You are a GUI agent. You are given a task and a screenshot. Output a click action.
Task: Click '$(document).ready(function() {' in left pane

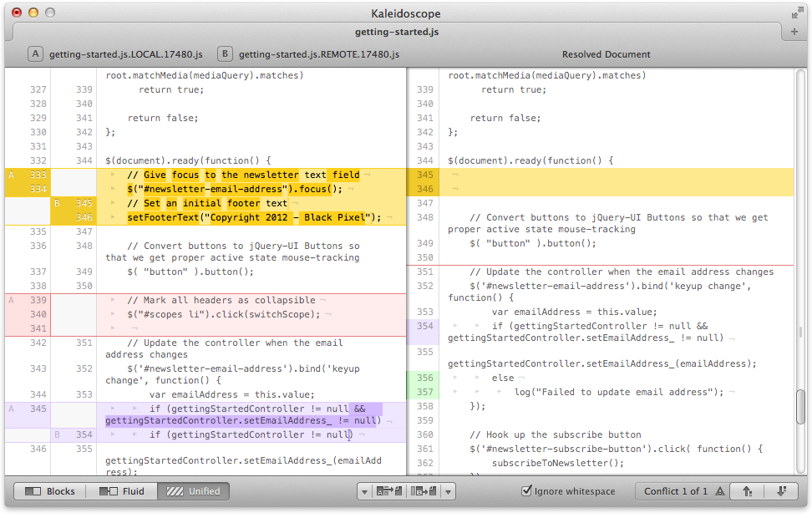pos(188,160)
